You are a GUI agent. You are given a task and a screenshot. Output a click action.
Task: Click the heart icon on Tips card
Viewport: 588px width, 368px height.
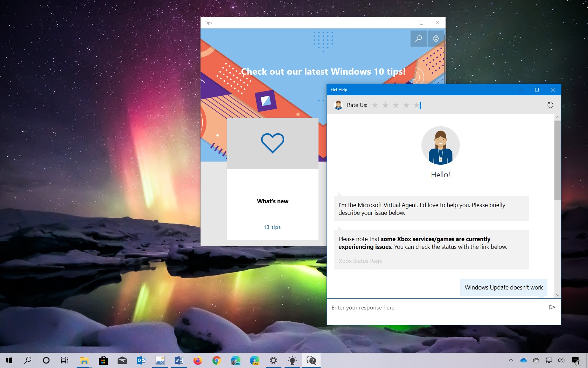(x=273, y=143)
